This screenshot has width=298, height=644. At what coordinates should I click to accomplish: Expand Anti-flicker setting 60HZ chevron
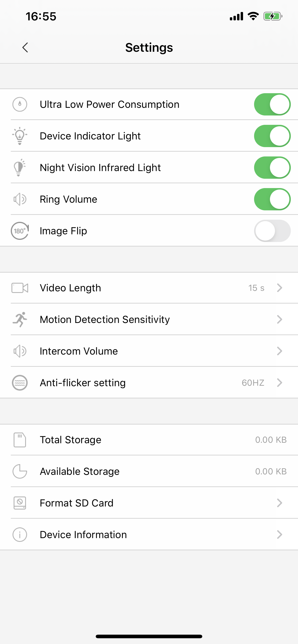click(280, 383)
